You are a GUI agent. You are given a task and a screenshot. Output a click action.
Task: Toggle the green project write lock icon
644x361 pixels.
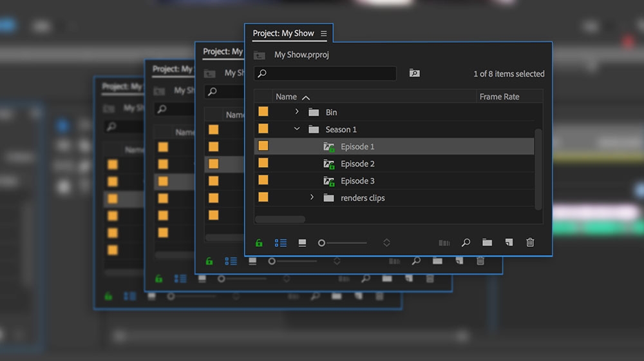pos(259,243)
